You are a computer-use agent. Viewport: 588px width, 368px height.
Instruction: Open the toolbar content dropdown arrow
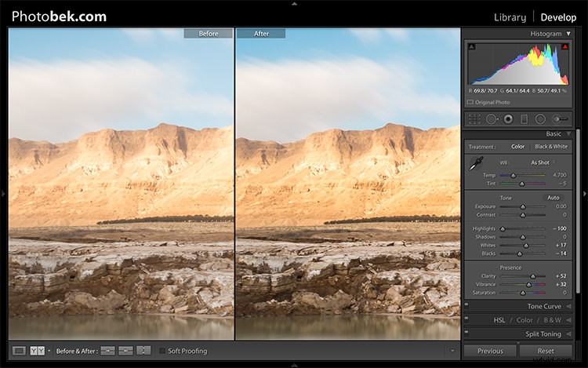click(452, 351)
